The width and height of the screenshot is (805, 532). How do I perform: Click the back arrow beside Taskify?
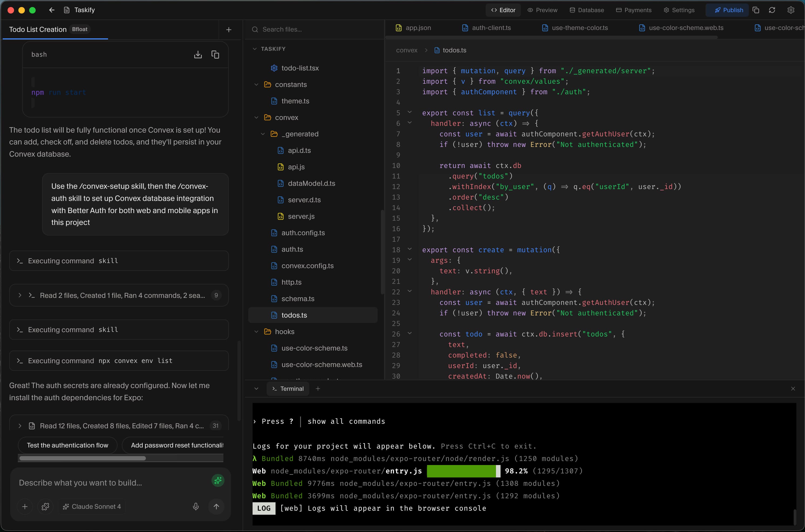point(52,10)
